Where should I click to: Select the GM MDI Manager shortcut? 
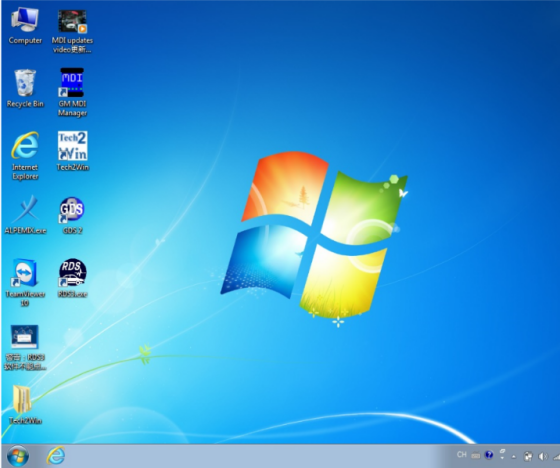point(72,92)
